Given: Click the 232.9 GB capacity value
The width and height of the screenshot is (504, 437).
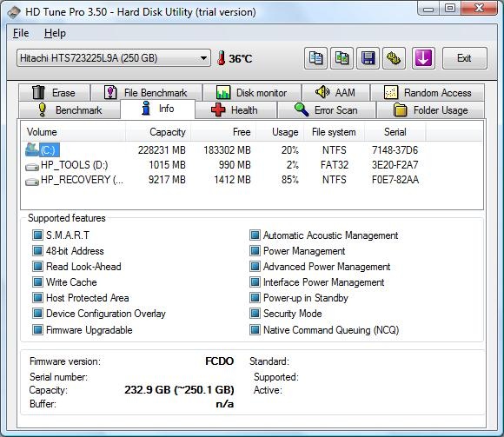Looking at the screenshot, I should coord(179,390).
